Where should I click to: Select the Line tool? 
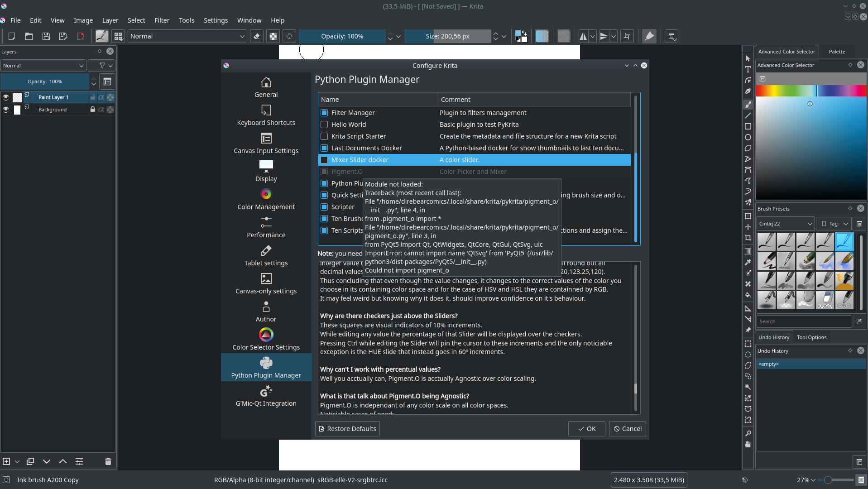[x=748, y=115]
